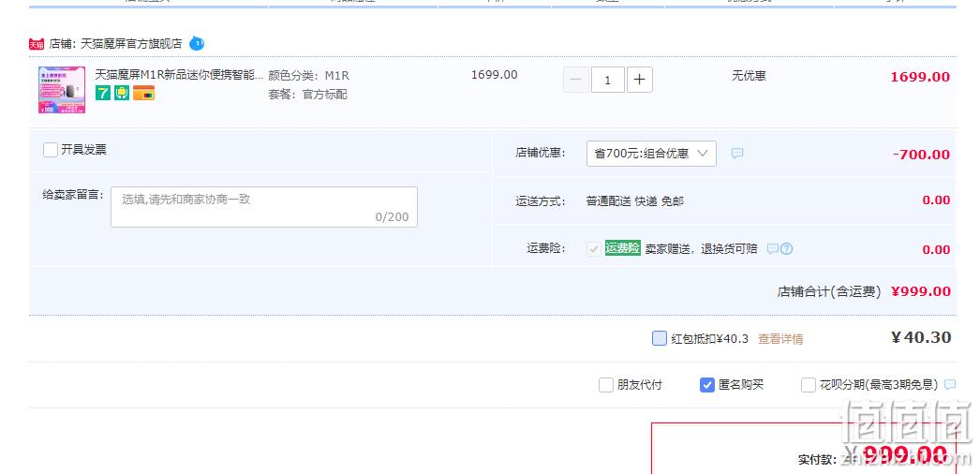Check the 红包抵扣¥40.3 checkbox
The width and height of the screenshot is (980, 474).
[660, 338]
